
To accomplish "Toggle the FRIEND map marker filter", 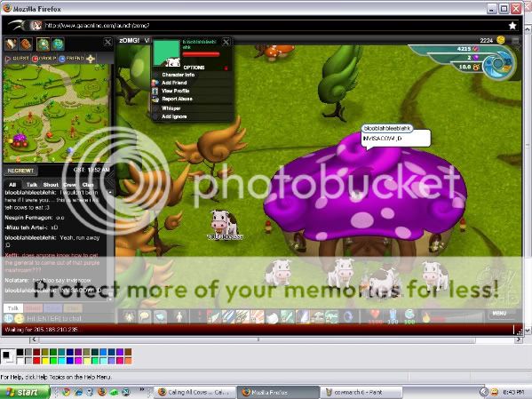I will [72, 59].
